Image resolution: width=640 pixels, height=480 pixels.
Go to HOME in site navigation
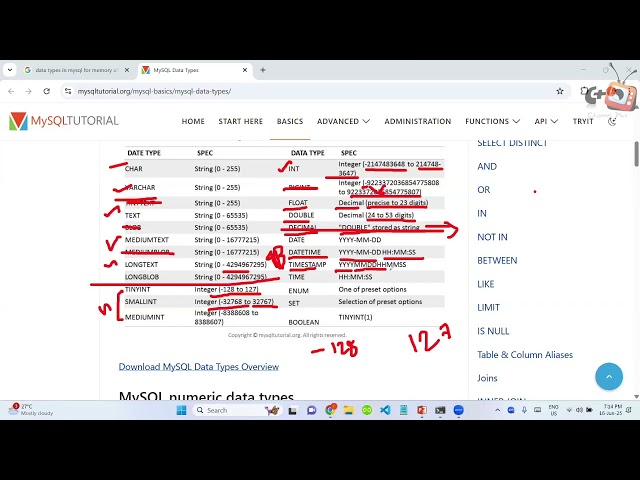point(193,121)
